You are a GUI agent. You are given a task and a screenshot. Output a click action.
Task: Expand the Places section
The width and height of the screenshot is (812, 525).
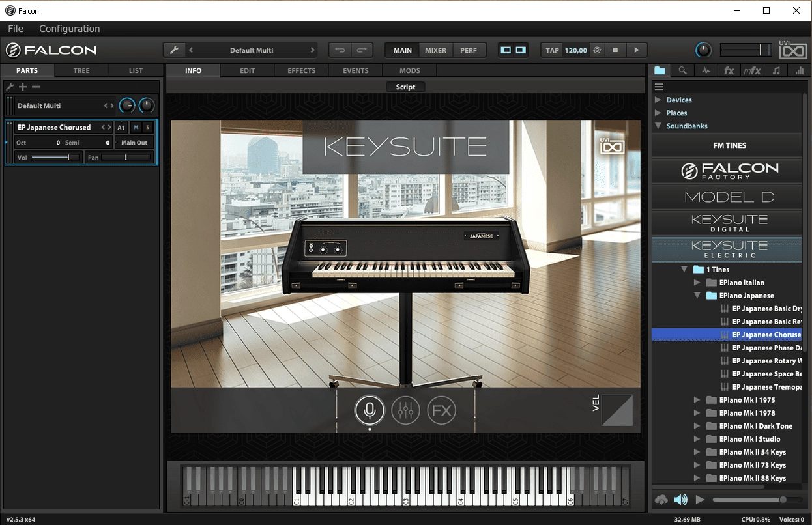[x=658, y=113]
